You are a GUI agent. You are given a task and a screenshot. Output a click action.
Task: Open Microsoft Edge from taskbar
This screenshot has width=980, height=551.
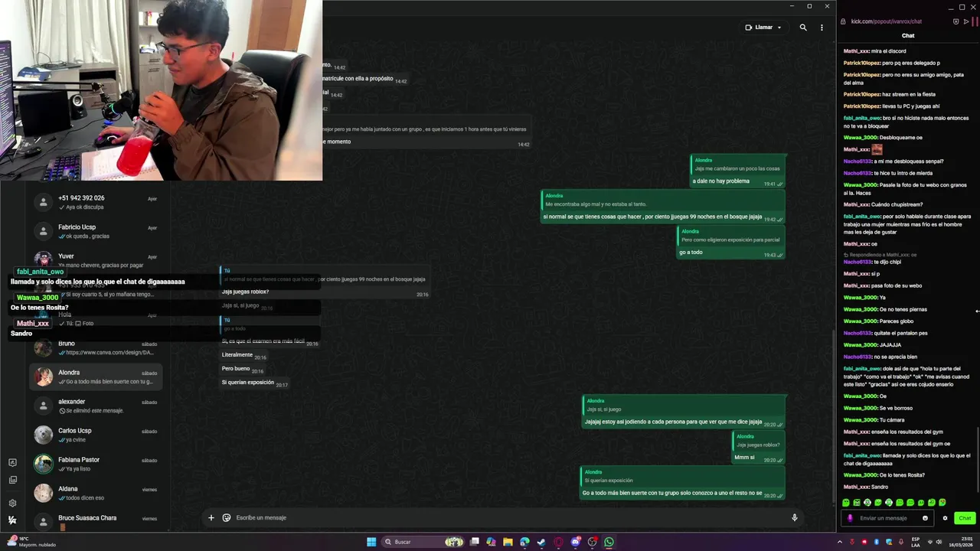pyautogui.click(x=524, y=542)
